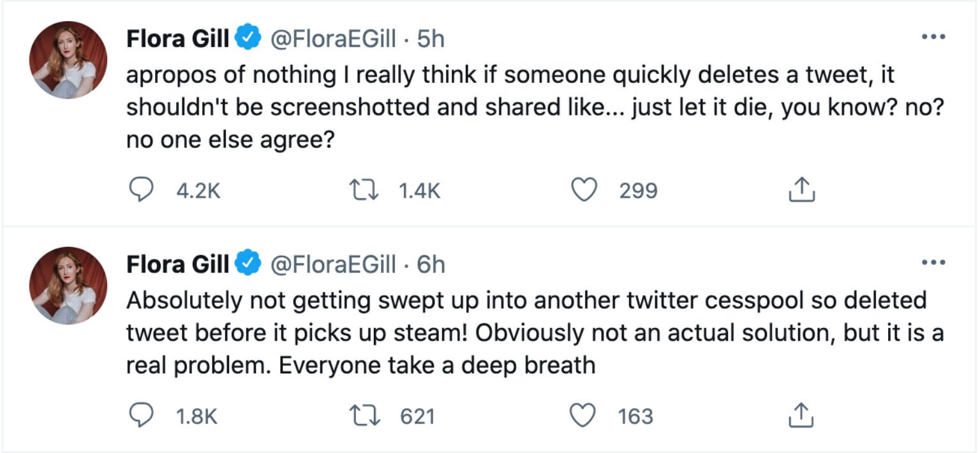Open the 5h timestamp link

point(431,40)
